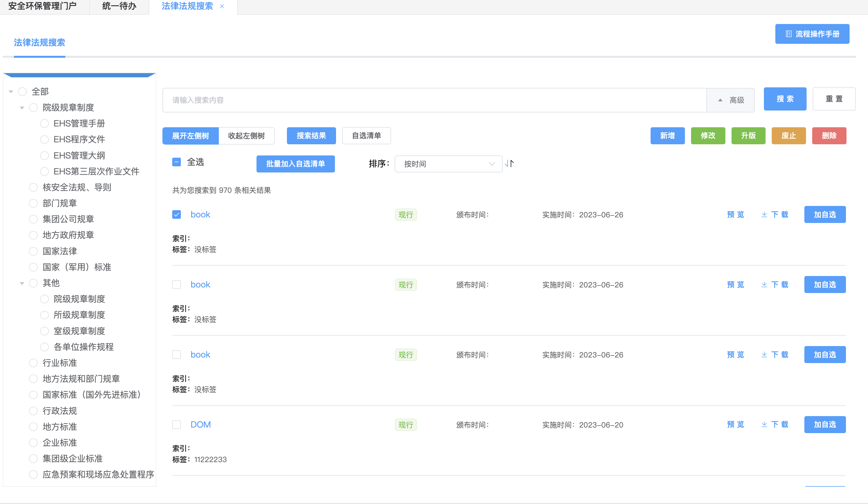Image resolution: width=868 pixels, height=504 pixels.
Task: Switch to 搜索结果 view
Action: coord(311,136)
